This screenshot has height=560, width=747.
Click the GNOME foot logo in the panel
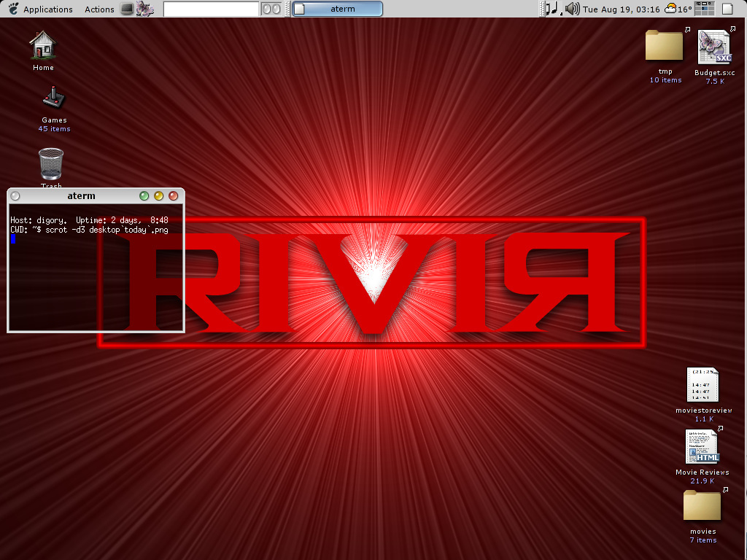click(13, 9)
